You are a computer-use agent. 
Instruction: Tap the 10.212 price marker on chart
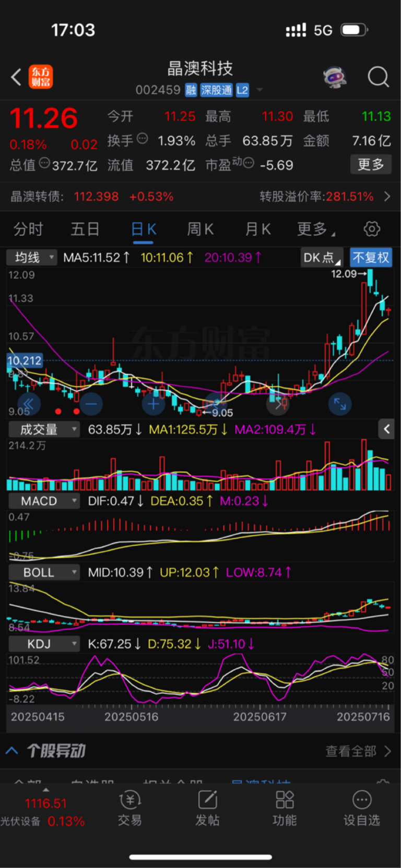[x=24, y=360]
